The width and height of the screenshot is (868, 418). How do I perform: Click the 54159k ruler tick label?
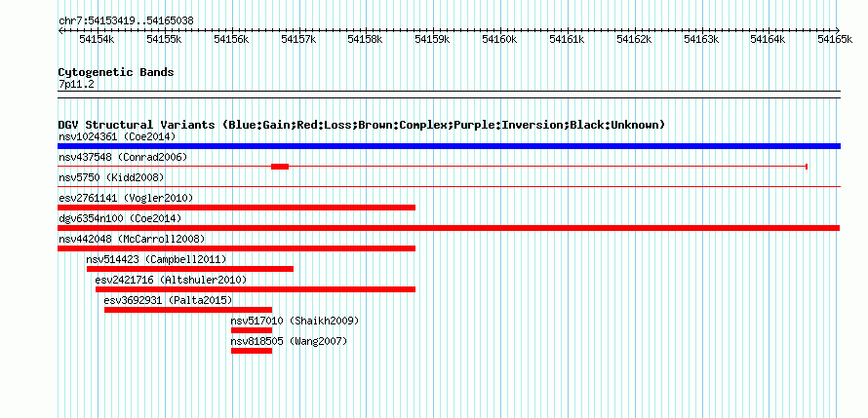433,39
